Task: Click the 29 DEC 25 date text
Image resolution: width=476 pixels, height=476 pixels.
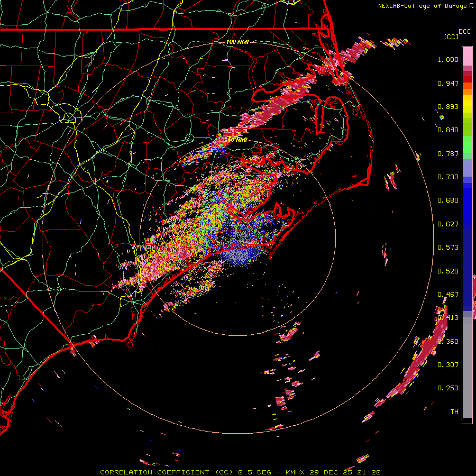Action: [331, 472]
